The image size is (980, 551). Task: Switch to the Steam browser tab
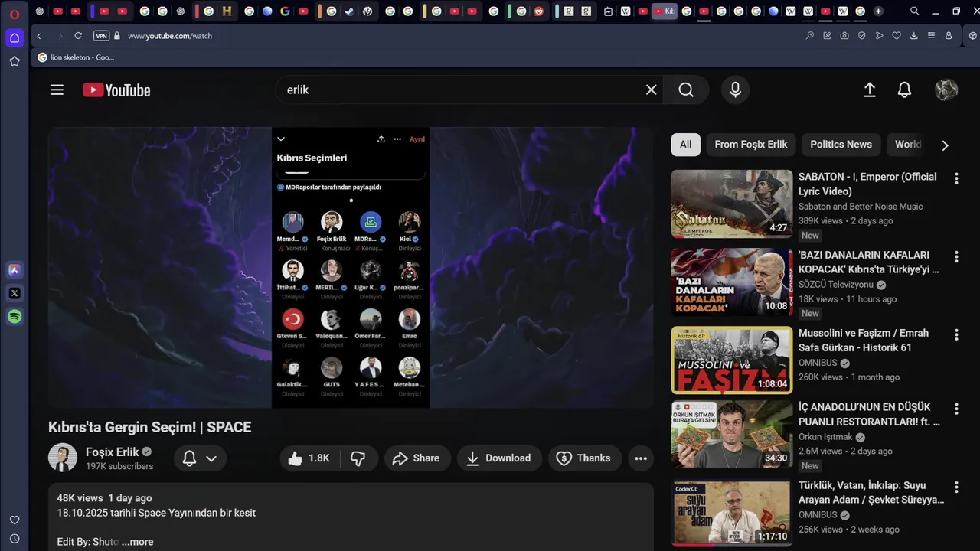coord(349,11)
